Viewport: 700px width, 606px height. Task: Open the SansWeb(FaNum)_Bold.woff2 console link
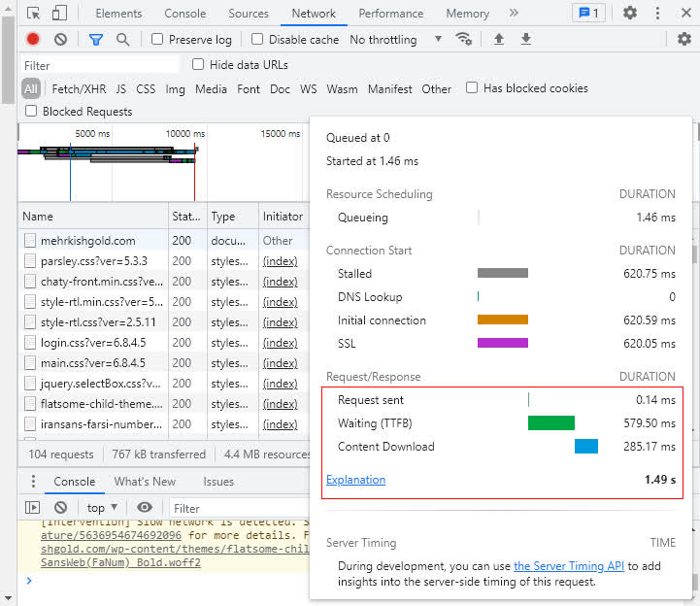pos(120,562)
